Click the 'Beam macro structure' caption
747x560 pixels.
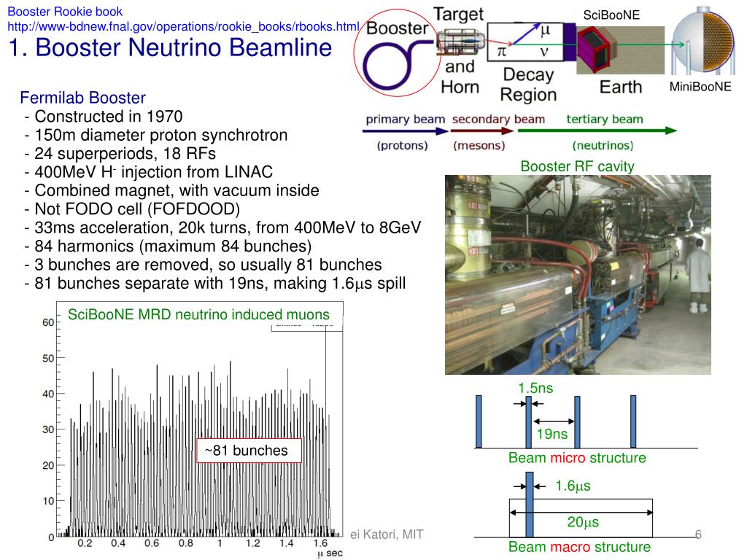pyautogui.click(x=579, y=547)
